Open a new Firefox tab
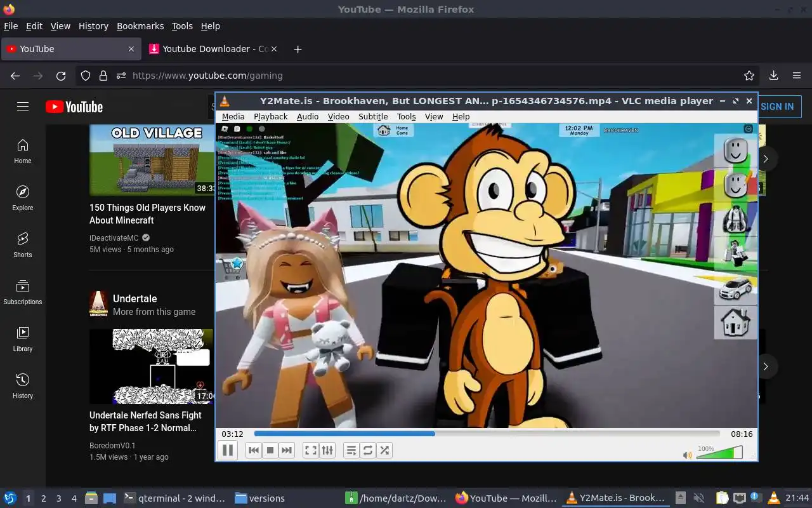This screenshot has height=508, width=812. pyautogui.click(x=298, y=49)
